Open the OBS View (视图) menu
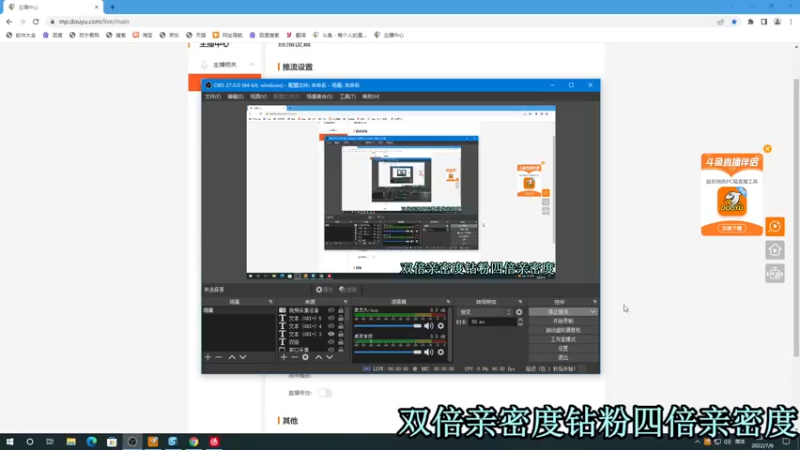This screenshot has height=450, width=800. click(259, 96)
